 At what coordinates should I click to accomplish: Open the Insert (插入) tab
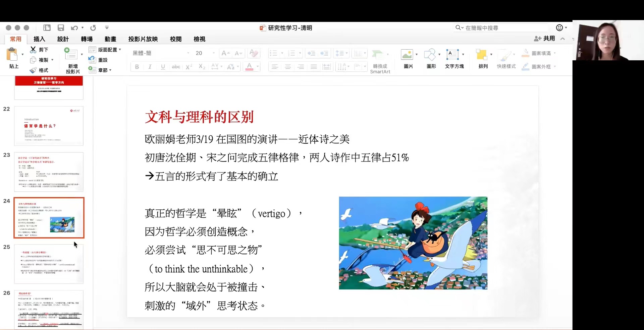point(39,39)
